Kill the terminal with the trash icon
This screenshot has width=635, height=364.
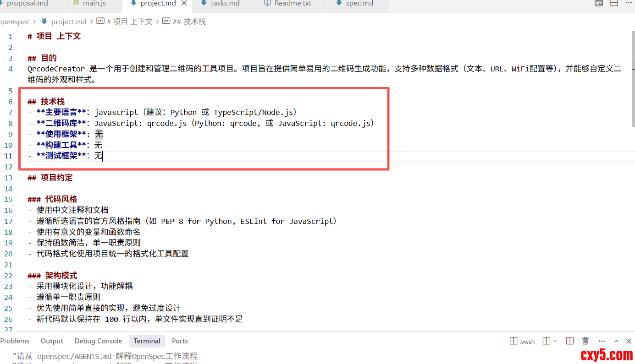pos(585,341)
